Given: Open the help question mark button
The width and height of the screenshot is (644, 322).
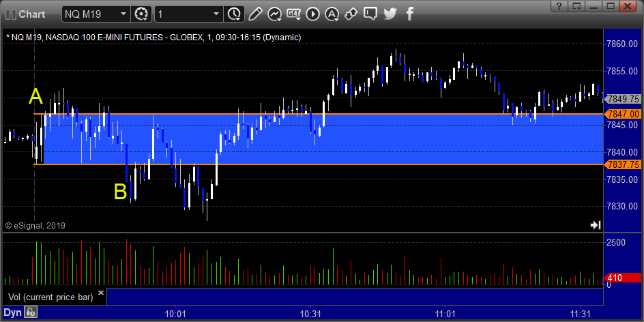Looking at the screenshot, I should click(560, 5).
